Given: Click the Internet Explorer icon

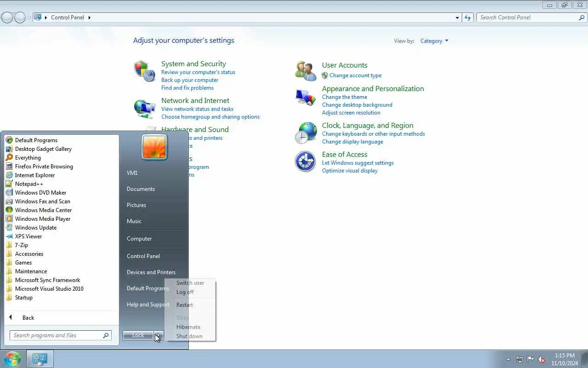Looking at the screenshot, I should coord(9,175).
